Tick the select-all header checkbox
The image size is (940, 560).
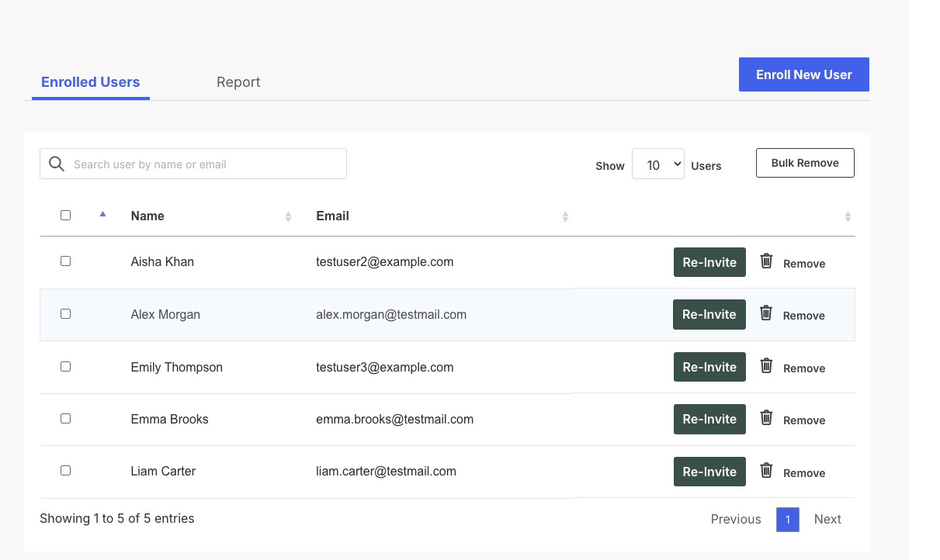click(65, 216)
